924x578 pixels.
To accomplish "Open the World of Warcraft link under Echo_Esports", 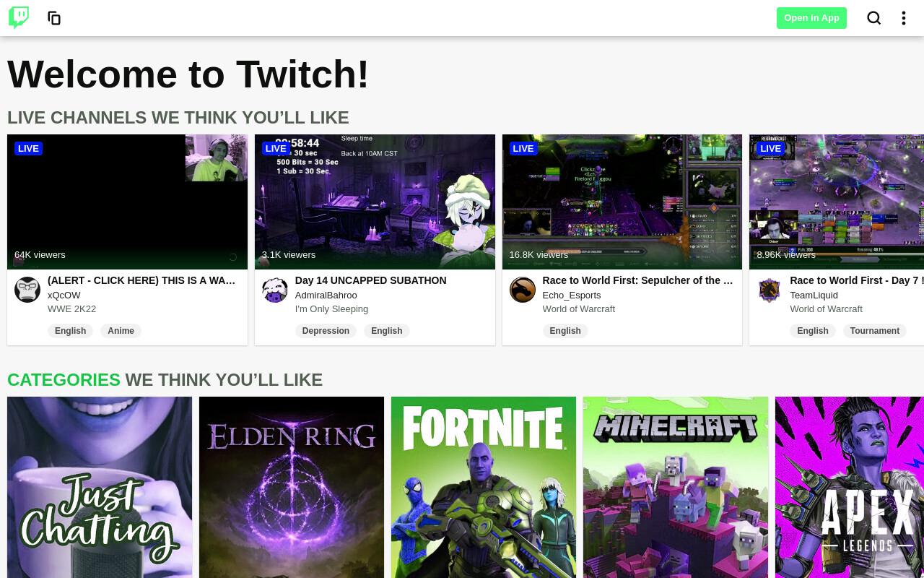I will coord(579,309).
